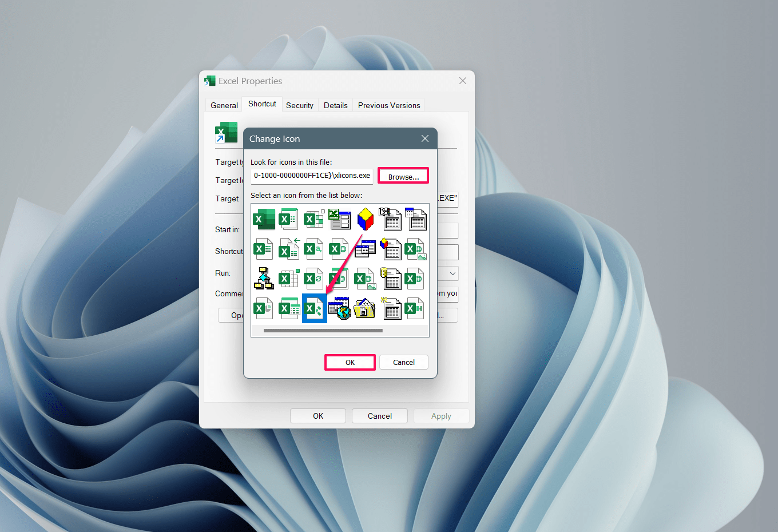Choose the book with spreadsheet document icon

tap(390, 219)
